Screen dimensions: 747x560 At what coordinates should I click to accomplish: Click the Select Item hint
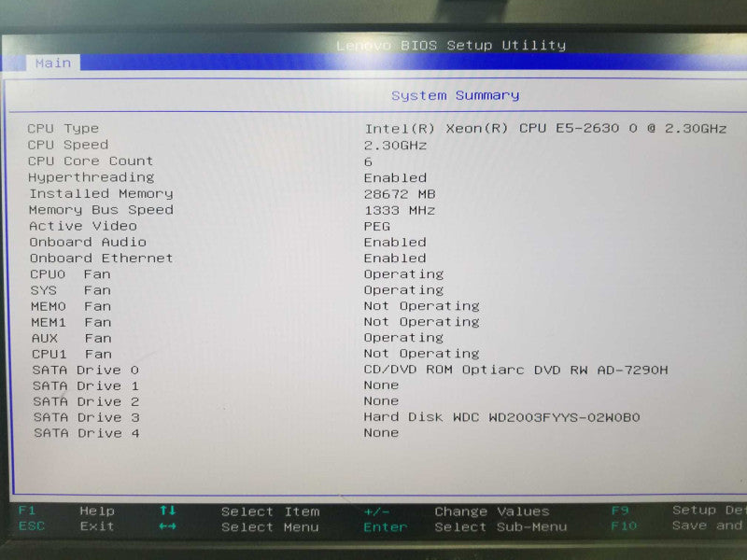[270, 511]
